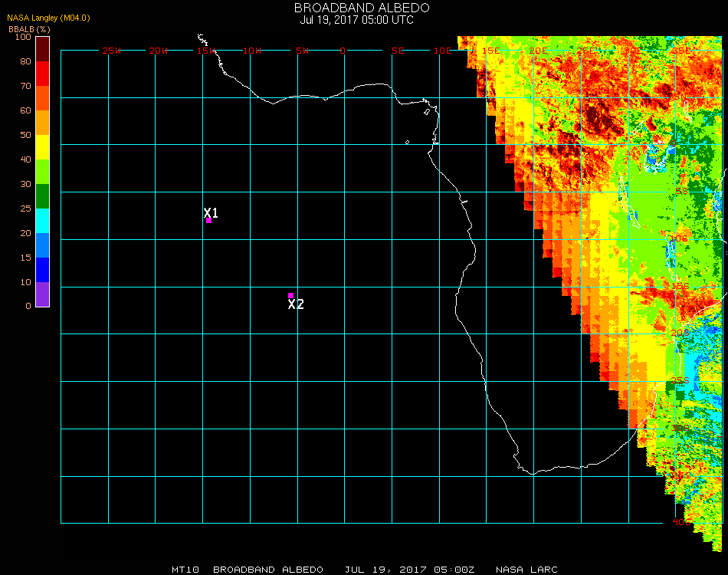The width and height of the screenshot is (728, 575).
Task: Click the legend scale value 0
Action: (x=28, y=306)
